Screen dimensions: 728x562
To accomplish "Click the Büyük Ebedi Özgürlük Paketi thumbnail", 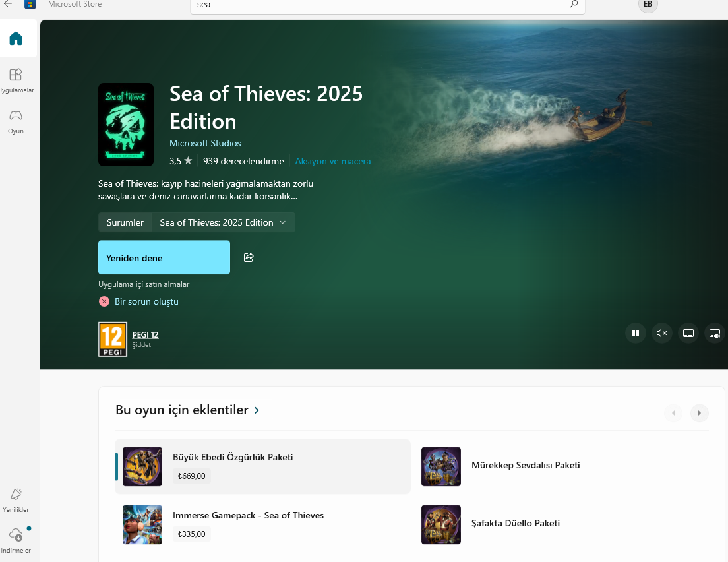I will [x=142, y=467].
